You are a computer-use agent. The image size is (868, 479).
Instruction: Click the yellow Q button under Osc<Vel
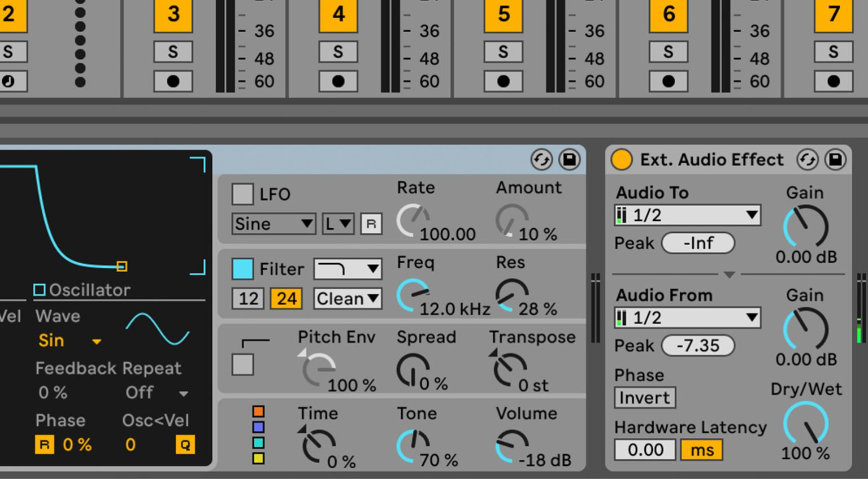pos(185,445)
